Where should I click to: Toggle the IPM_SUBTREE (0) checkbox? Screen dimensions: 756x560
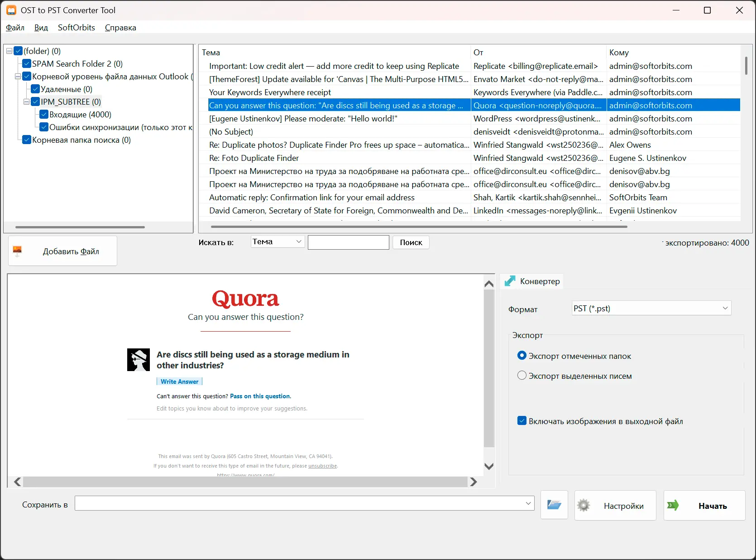click(35, 102)
